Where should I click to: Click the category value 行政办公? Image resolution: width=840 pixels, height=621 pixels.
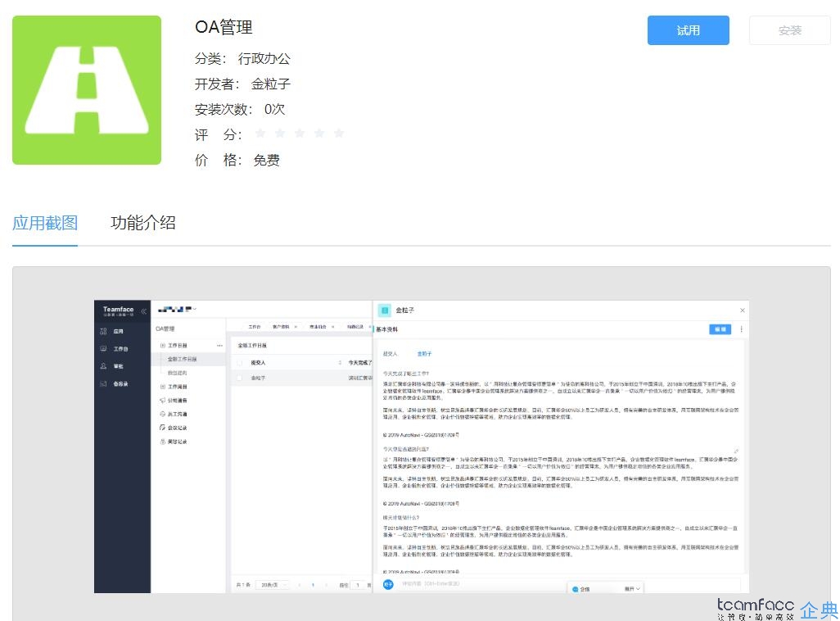coord(264,58)
